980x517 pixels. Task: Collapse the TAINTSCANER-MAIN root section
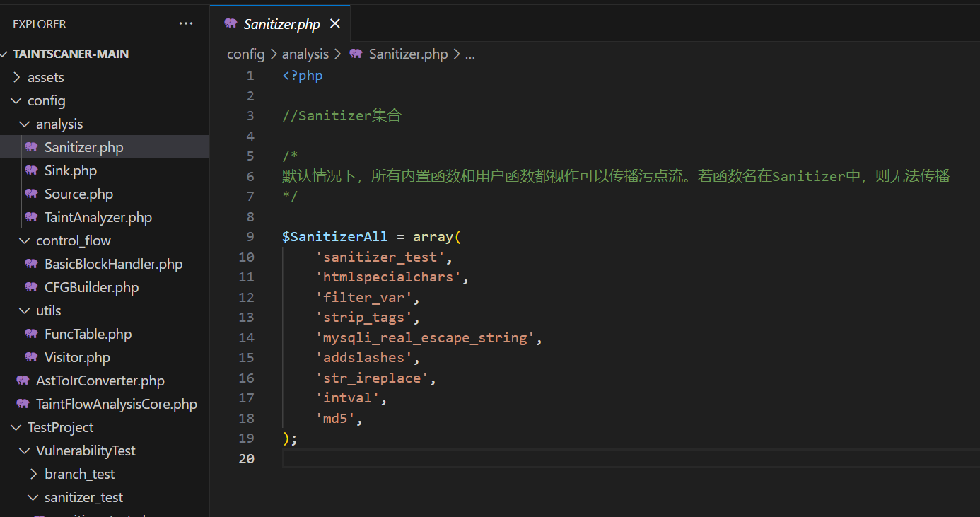point(6,54)
